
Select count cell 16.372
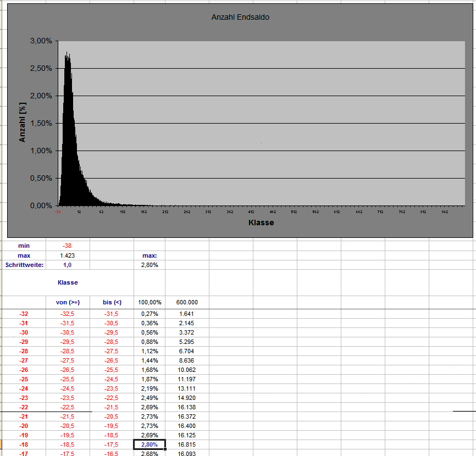click(x=187, y=416)
